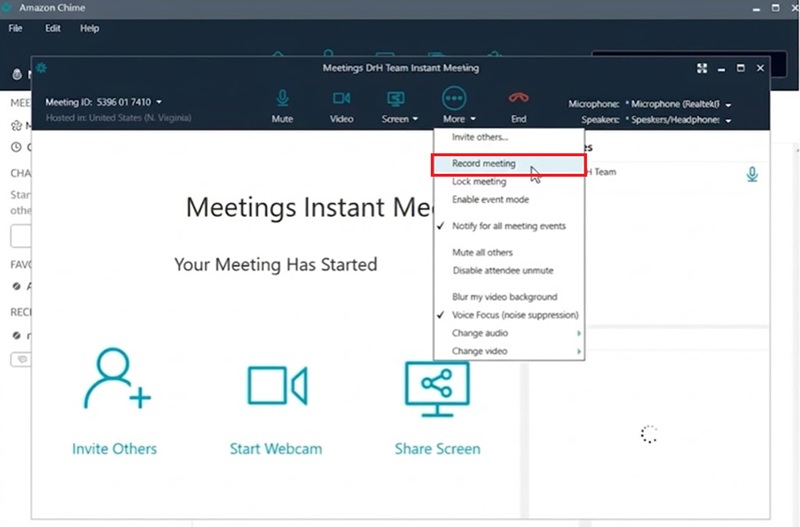Click Your Meeting Has Started text
Image resolution: width=800 pixels, height=527 pixels.
tap(276, 265)
